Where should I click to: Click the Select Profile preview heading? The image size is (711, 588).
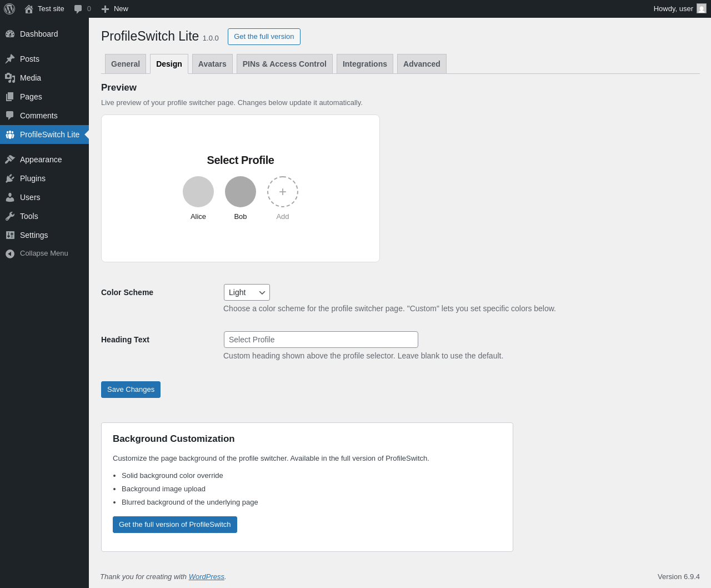(x=241, y=160)
